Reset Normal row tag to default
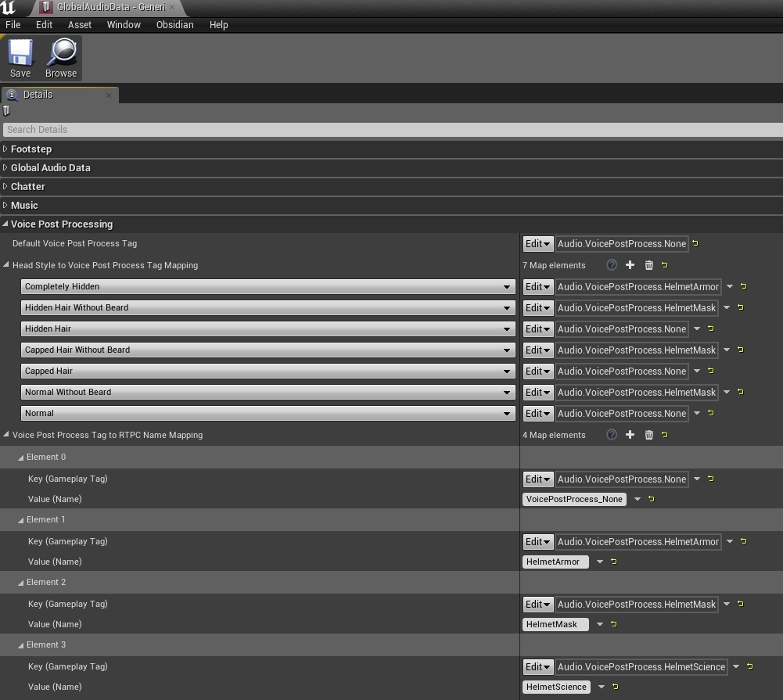783x700 pixels. (710, 414)
